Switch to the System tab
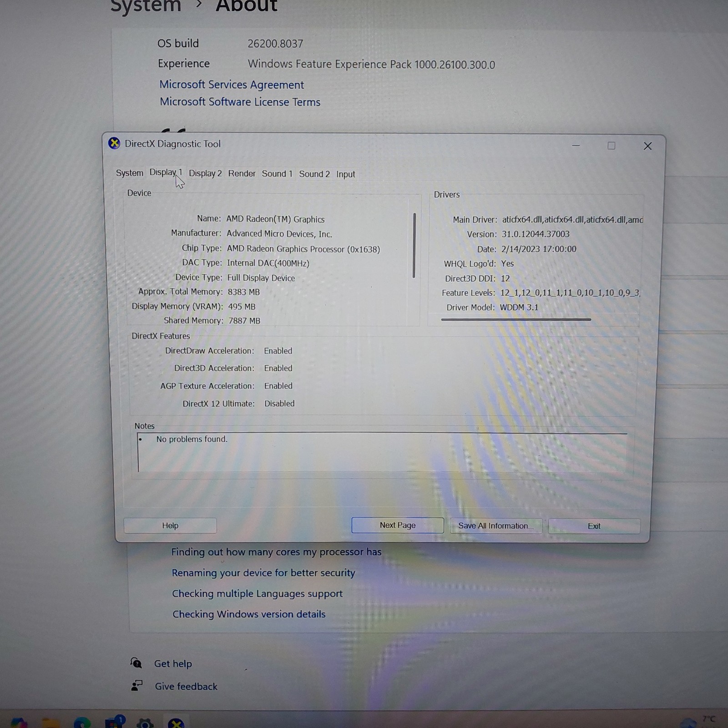728x728 pixels. tap(129, 173)
